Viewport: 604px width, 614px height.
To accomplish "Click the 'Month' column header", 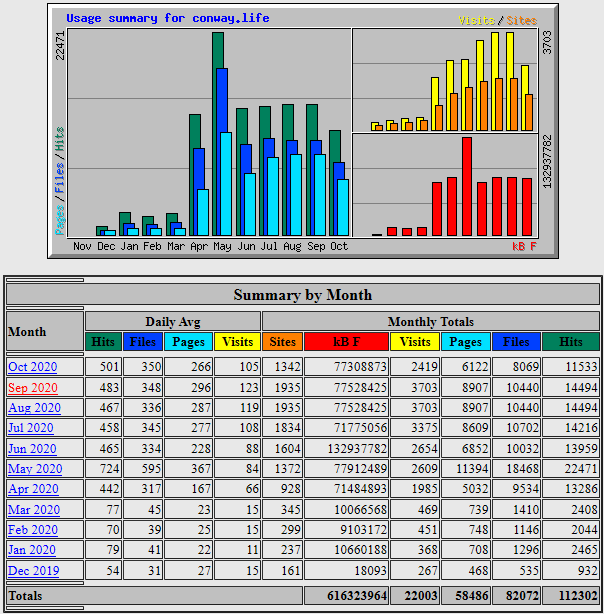I will (x=45, y=331).
